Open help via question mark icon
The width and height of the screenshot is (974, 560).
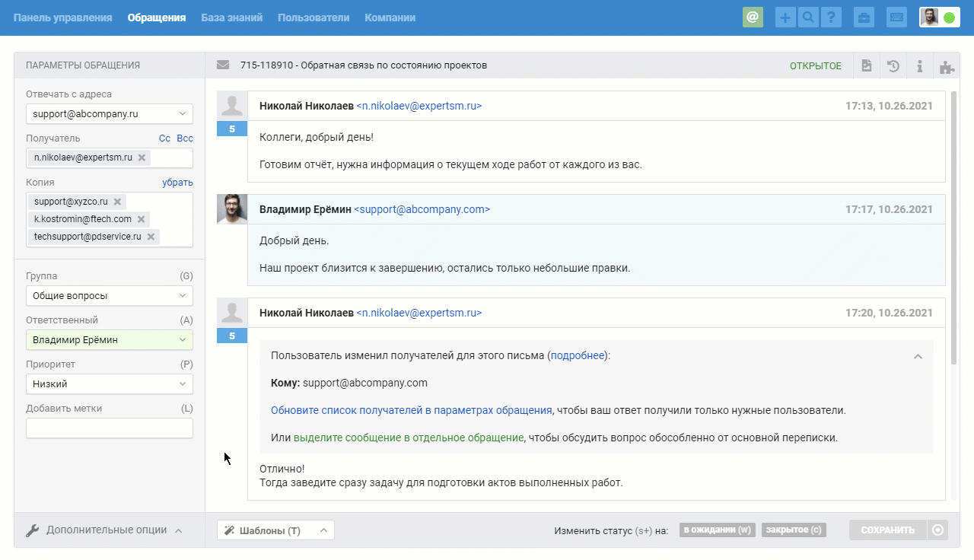coord(831,17)
